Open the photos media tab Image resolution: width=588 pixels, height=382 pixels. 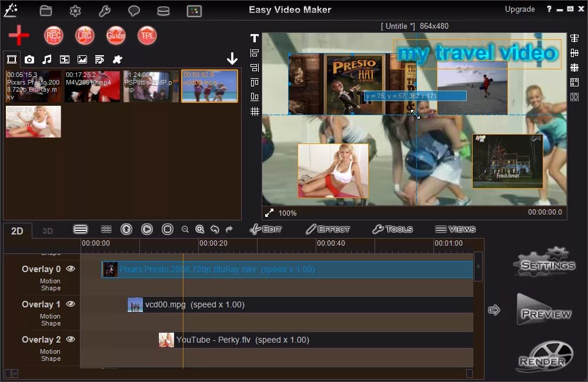point(29,59)
